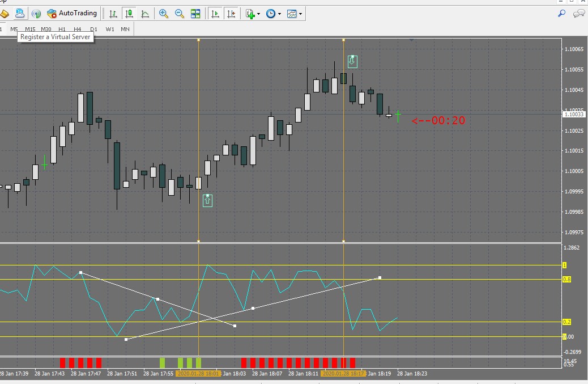Click the tallest white candle near 17:47
Viewport: 588px width, 384px height.
pyautogui.click(x=80, y=108)
